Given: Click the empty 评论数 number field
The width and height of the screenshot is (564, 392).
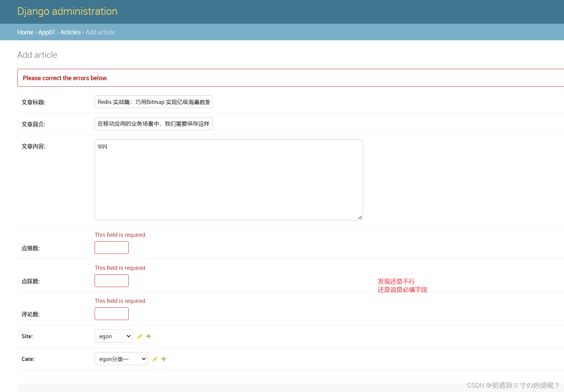Looking at the screenshot, I should [111, 314].
